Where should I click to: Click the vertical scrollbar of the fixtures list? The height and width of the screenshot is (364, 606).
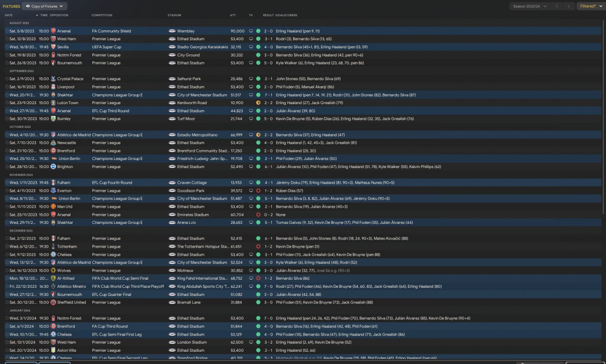click(x=603, y=116)
